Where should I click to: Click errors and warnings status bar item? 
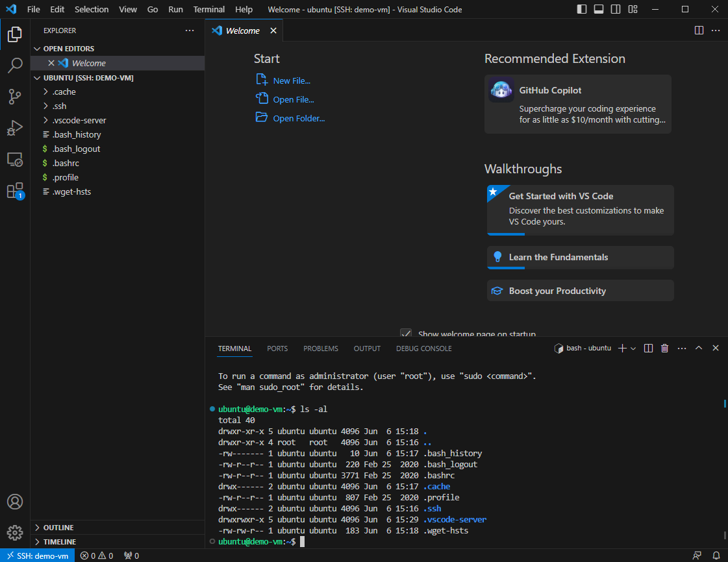pyautogui.click(x=97, y=556)
